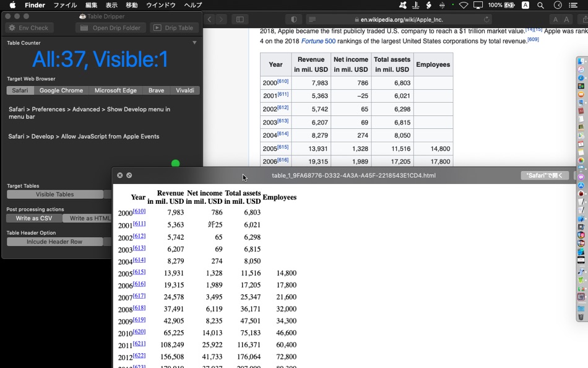Open the 表示 menu
588x368 pixels.
click(111, 5)
